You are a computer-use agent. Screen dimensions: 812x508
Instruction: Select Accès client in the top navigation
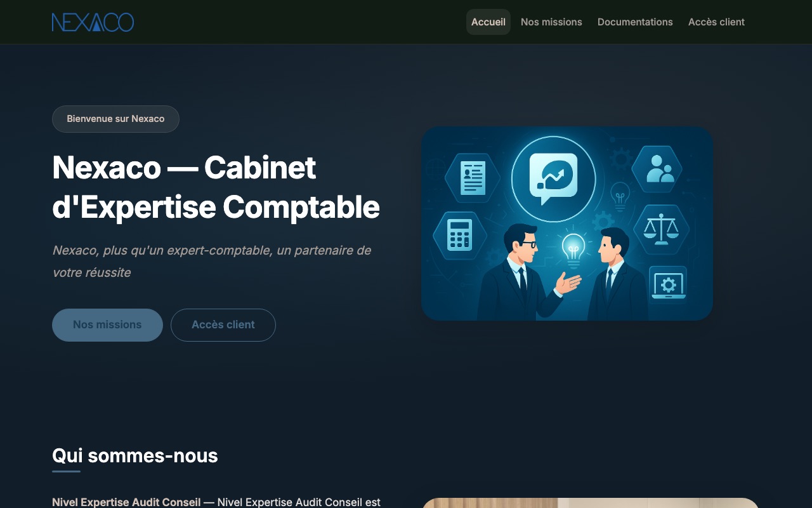click(716, 22)
